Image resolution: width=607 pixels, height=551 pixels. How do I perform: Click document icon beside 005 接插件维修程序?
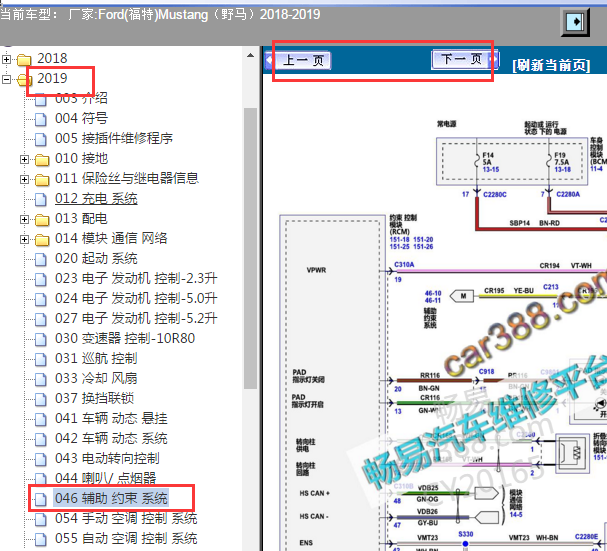pyautogui.click(x=41, y=139)
